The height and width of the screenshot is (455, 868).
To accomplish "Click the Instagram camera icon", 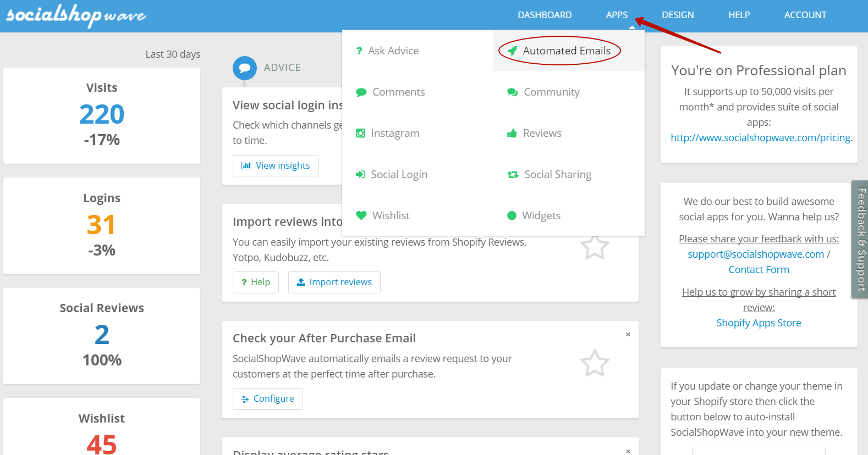I will [360, 133].
